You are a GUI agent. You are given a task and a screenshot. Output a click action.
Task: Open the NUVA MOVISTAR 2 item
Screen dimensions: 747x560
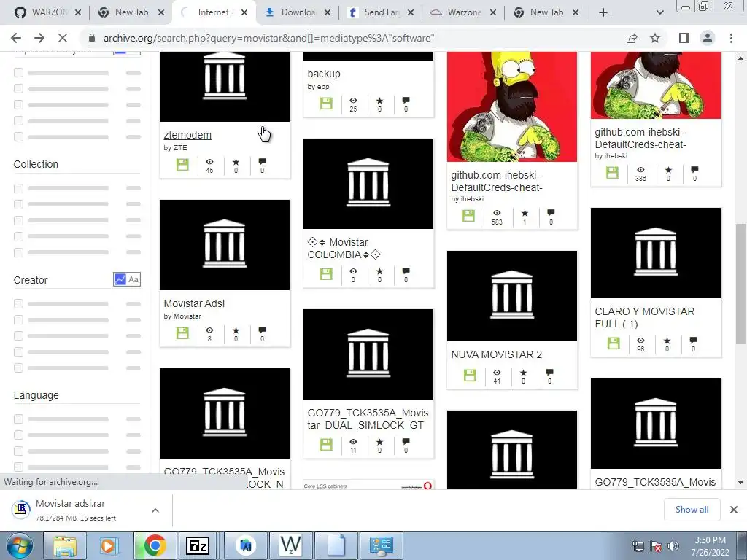496,355
